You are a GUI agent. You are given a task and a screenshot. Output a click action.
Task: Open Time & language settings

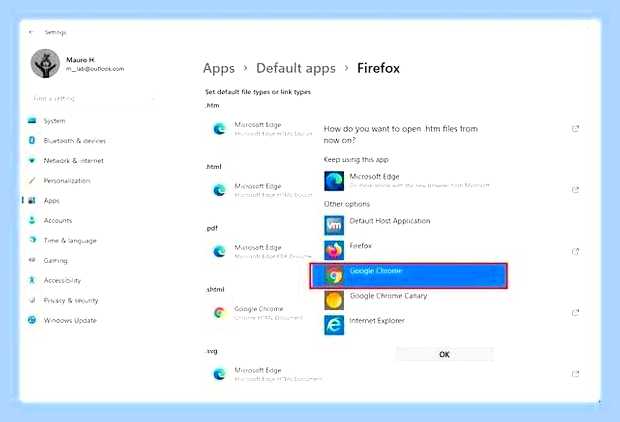coord(70,240)
